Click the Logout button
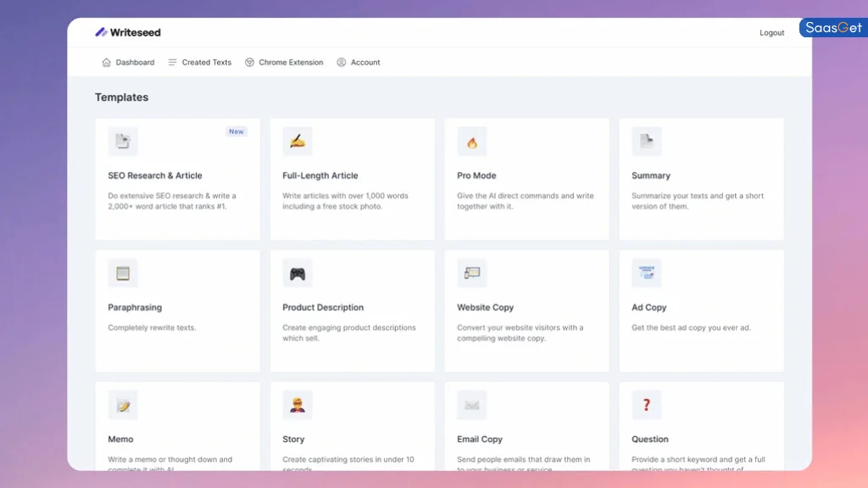Screen dimensions: 868x488 (x=771, y=32)
